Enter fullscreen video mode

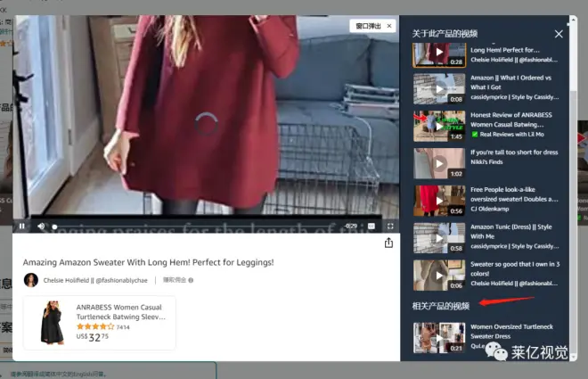(389, 227)
